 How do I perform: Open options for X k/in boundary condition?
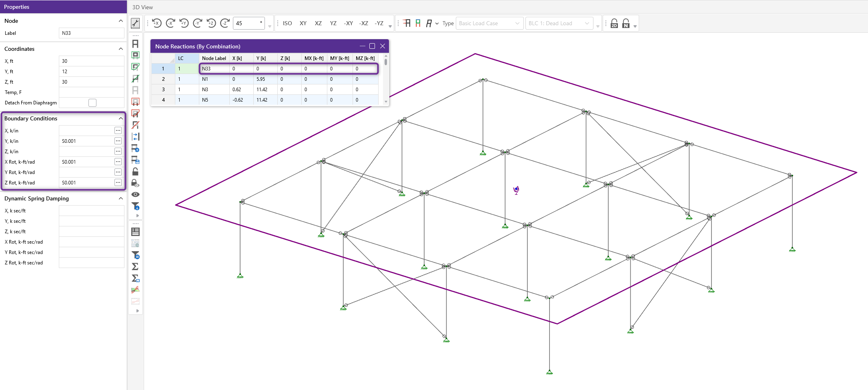118,130
